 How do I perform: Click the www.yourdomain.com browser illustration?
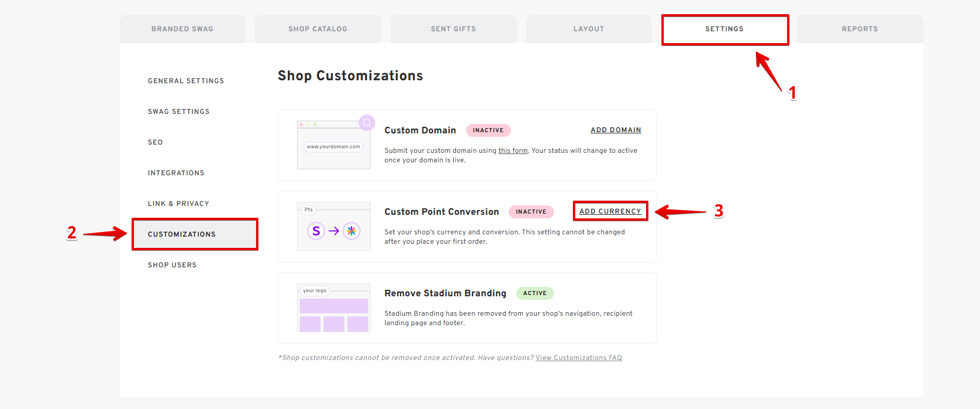[333, 147]
